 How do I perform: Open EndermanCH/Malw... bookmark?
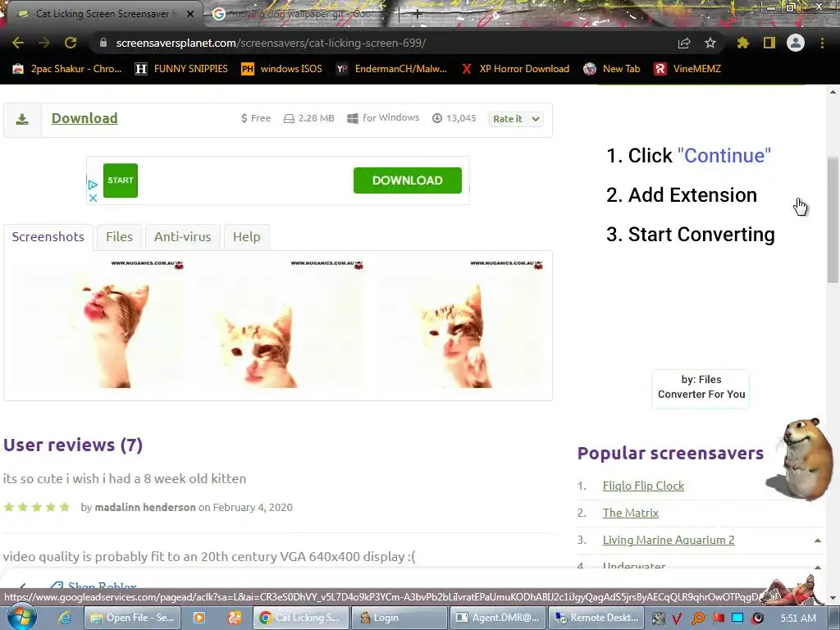pos(391,69)
